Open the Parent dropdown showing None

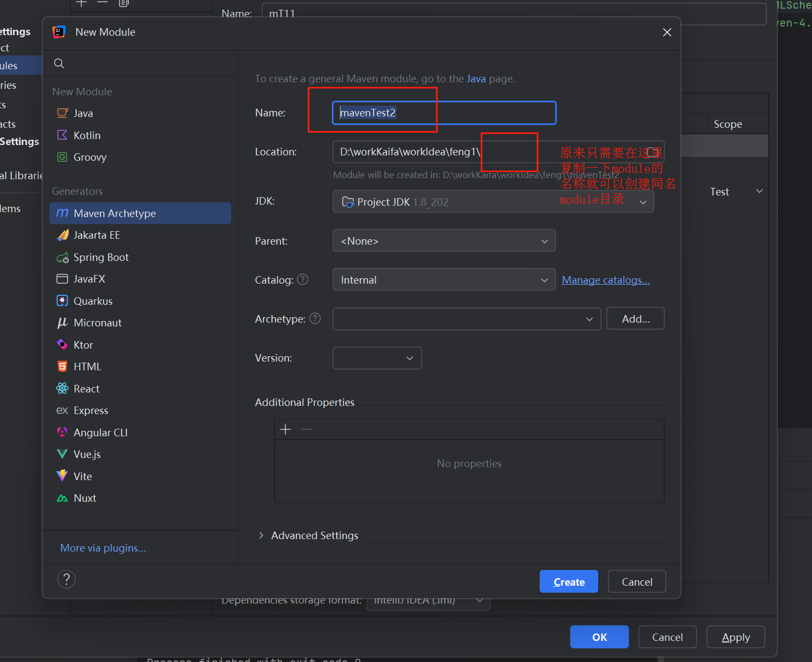point(444,241)
